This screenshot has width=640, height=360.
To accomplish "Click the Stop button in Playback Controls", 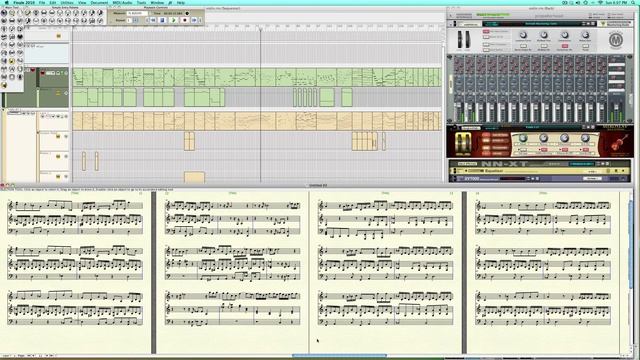I will point(162,20).
